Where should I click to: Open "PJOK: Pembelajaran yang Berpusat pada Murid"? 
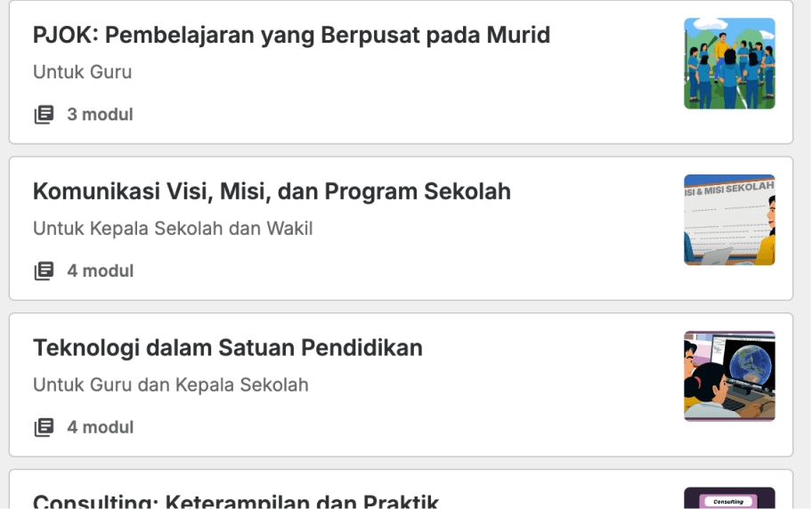click(291, 36)
